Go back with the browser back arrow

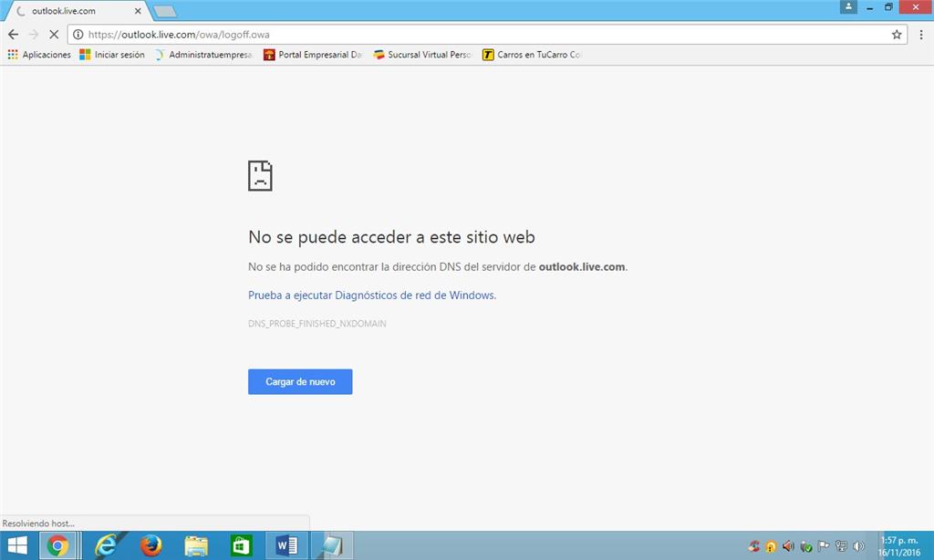pyautogui.click(x=13, y=35)
